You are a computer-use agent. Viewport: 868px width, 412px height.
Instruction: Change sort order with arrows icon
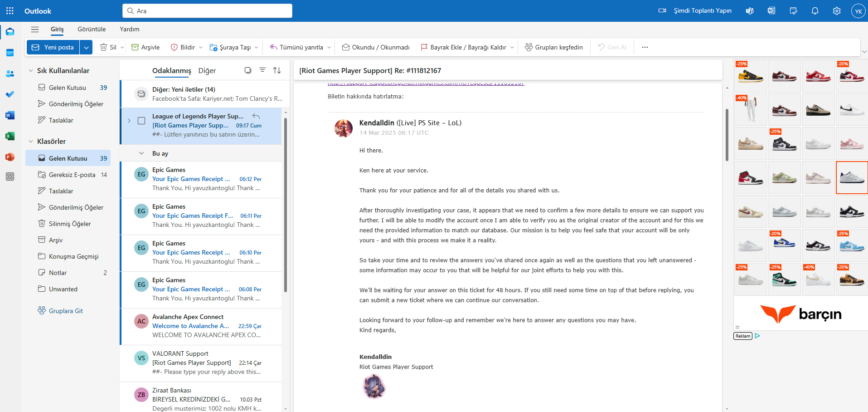coord(277,70)
